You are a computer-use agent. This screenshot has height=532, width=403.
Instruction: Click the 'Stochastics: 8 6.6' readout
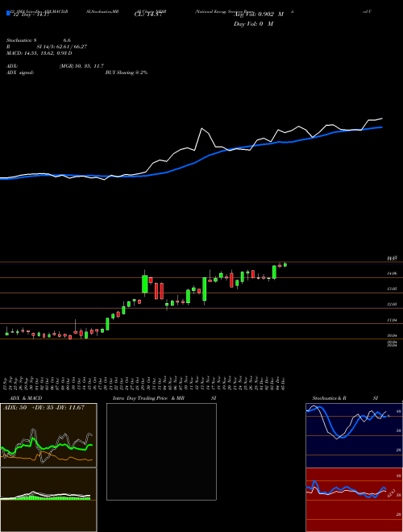click(x=39, y=40)
